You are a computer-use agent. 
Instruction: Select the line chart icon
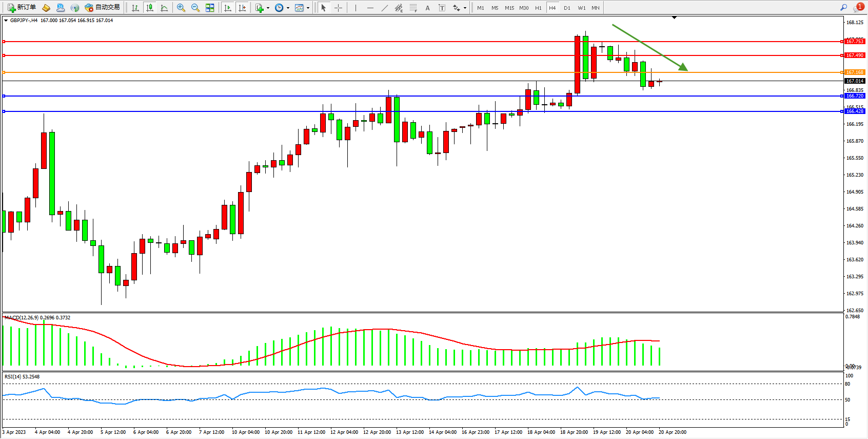pos(164,8)
